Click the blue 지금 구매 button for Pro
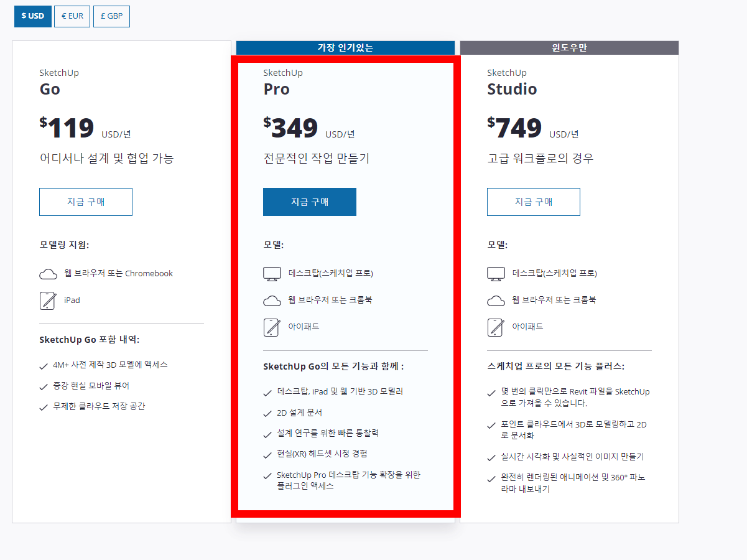 click(309, 202)
